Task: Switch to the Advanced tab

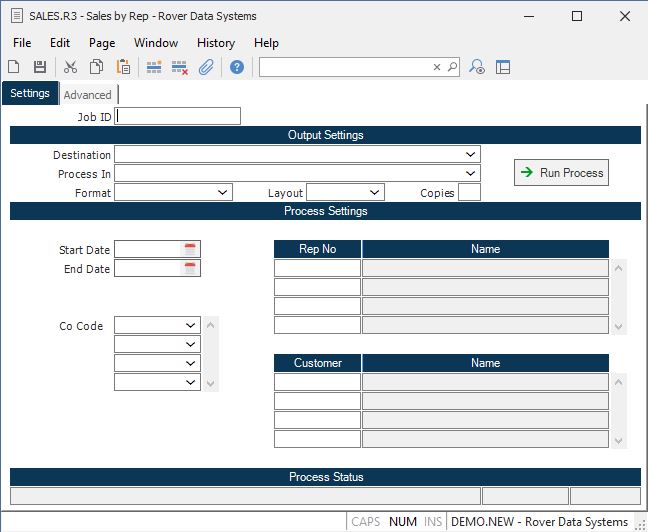Action: [88, 95]
